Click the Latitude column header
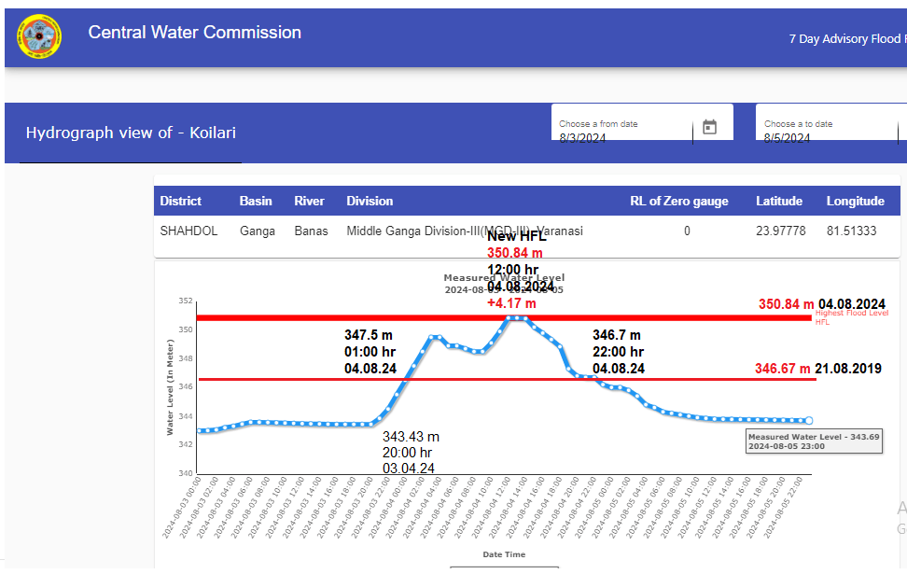Image resolution: width=907 pixels, height=588 pixels. coord(781,201)
